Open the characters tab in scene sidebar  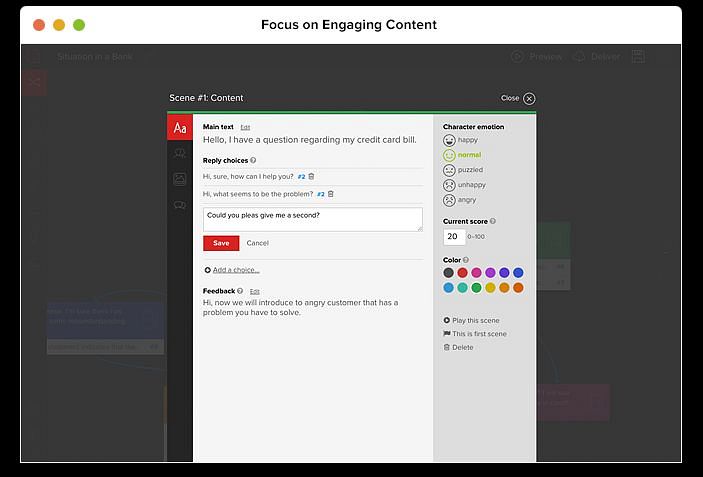(x=180, y=154)
